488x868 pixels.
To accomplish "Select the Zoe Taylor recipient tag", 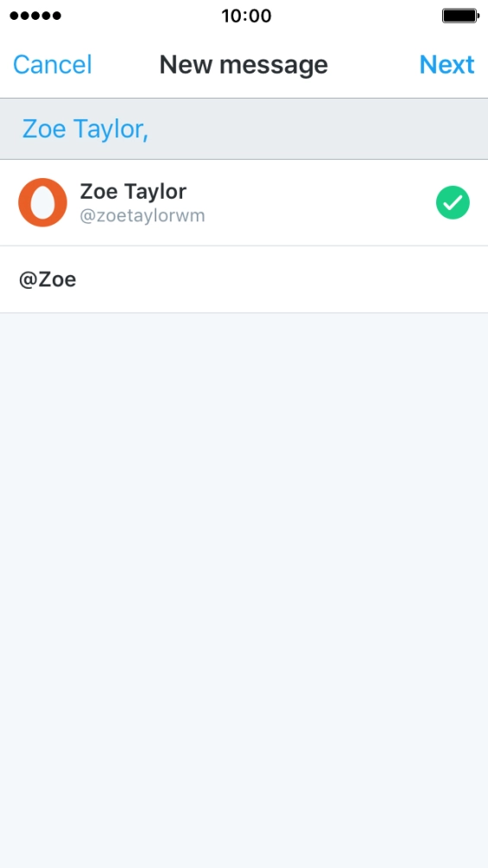I will (86, 129).
